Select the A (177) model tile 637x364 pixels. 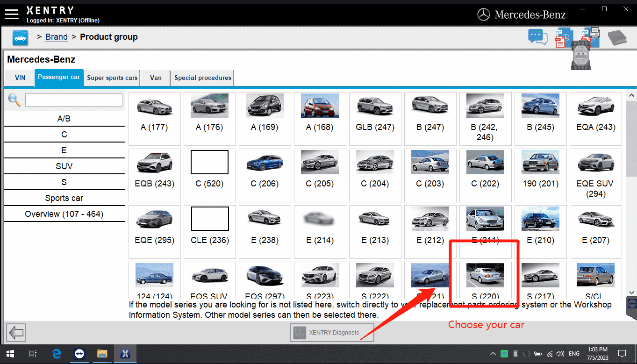(154, 119)
